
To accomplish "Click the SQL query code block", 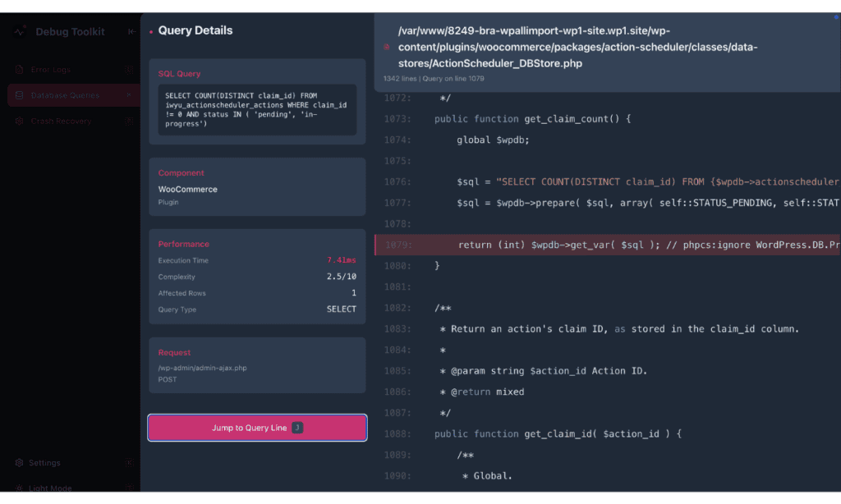I will [257, 109].
